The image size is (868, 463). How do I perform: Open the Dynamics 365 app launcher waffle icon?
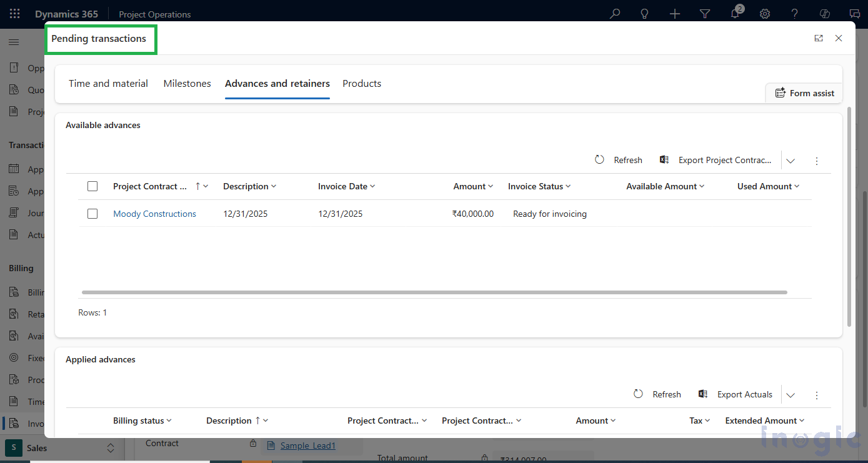click(14, 14)
